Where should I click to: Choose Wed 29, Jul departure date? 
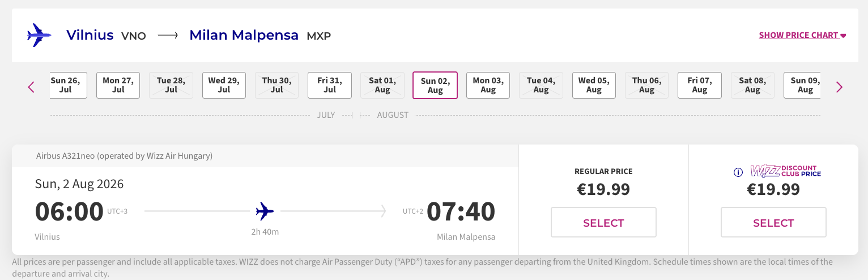pos(224,85)
